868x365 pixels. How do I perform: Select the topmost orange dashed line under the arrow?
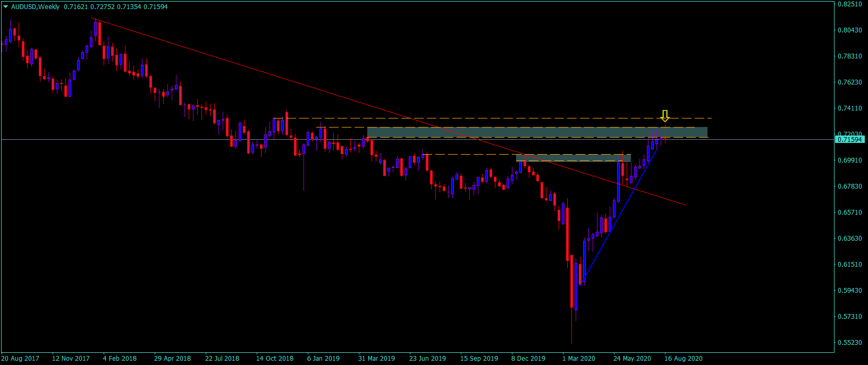(492, 118)
